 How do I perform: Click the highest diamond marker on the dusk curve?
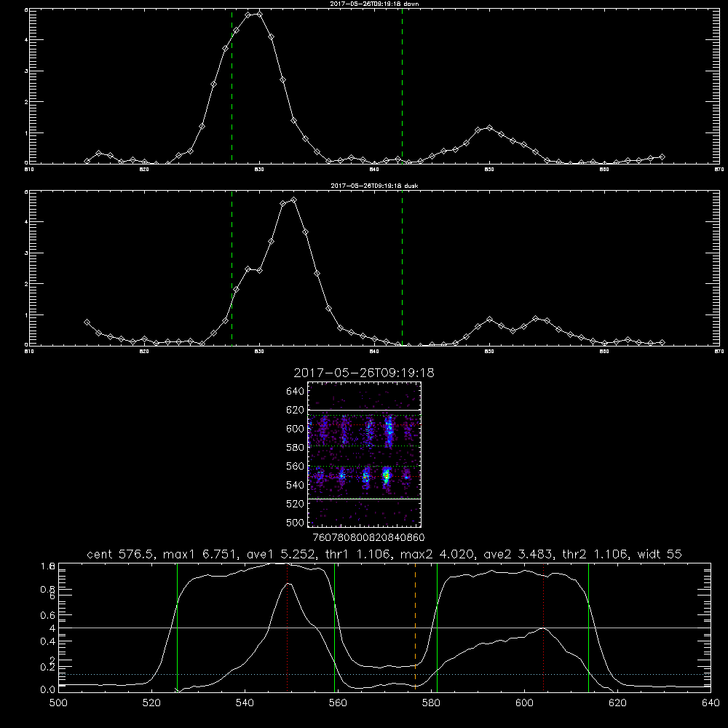[293, 200]
